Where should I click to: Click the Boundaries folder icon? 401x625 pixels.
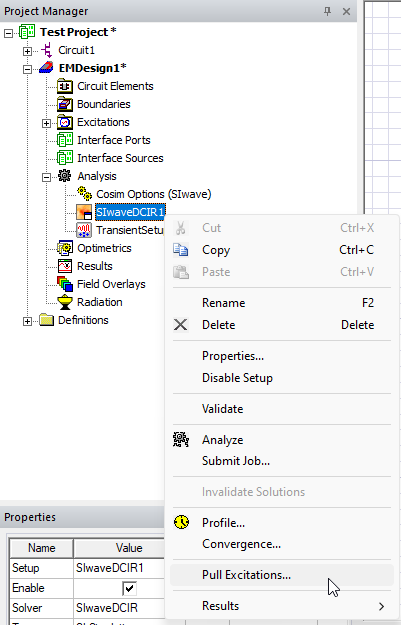tap(65, 104)
